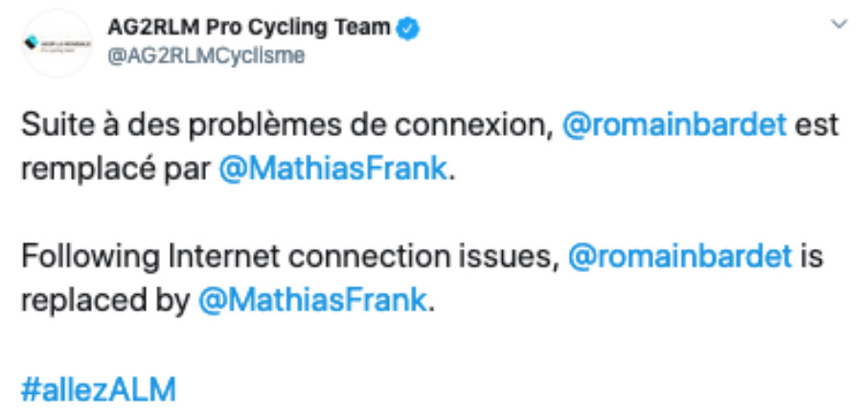Viewport: 868px width, 412px height.
Task: Click the AG2RLM team profile avatar
Action: (x=57, y=44)
